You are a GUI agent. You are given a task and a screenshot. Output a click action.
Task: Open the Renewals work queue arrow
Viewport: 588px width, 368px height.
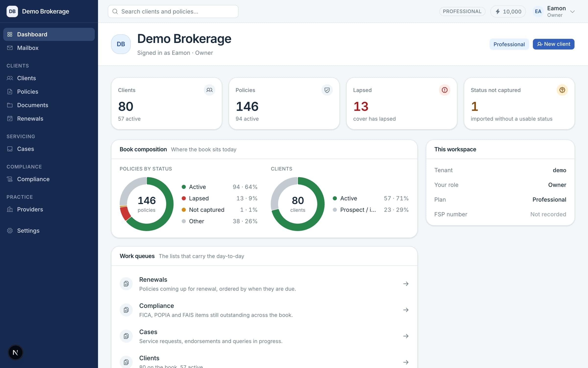pyautogui.click(x=406, y=284)
